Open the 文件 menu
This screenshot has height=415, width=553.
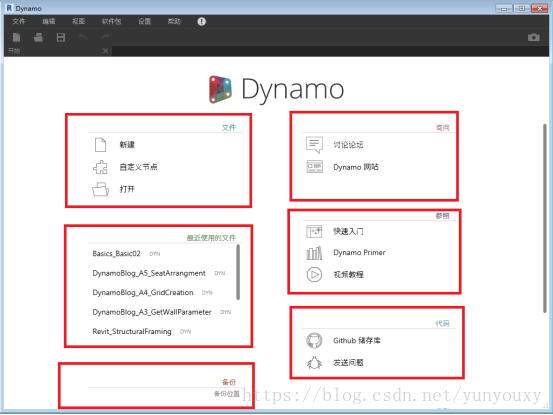pos(19,22)
